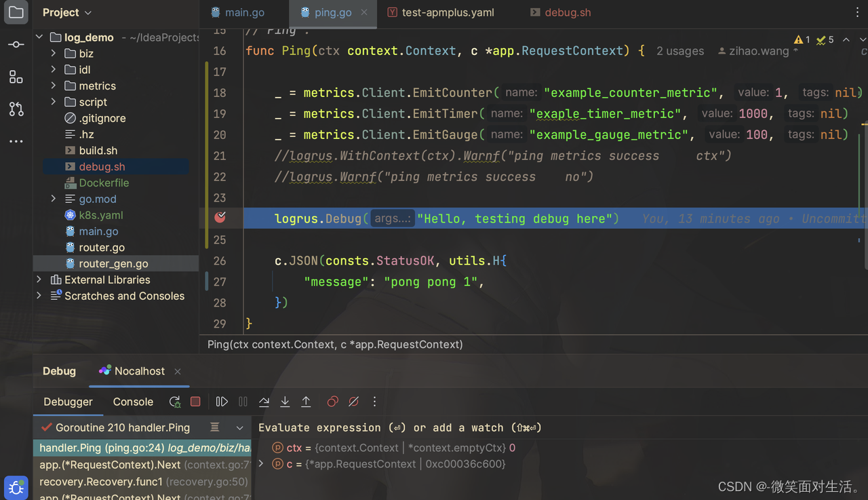The width and height of the screenshot is (868, 500).
Task: Expand the idl folder
Action: pyautogui.click(x=54, y=69)
